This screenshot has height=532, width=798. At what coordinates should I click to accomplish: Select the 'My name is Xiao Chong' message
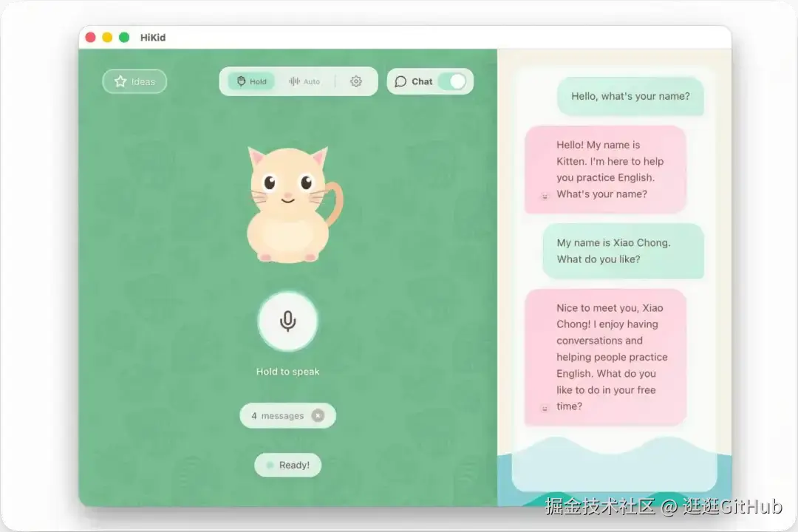pos(624,251)
